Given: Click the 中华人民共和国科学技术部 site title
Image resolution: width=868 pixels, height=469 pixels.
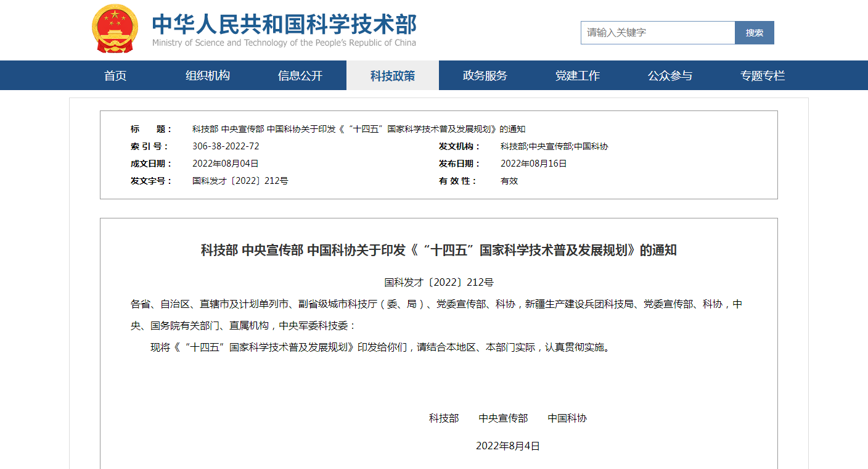Looking at the screenshot, I should (x=284, y=23).
